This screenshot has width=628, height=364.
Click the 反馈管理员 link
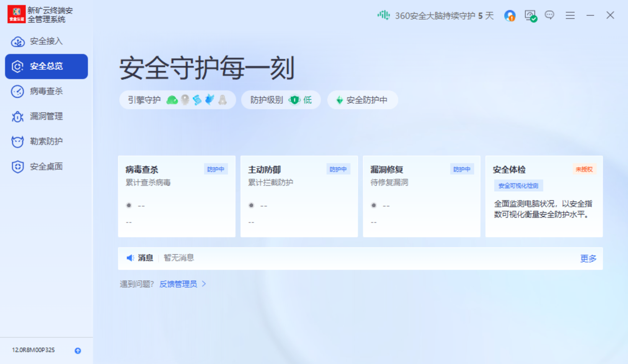[178, 284]
